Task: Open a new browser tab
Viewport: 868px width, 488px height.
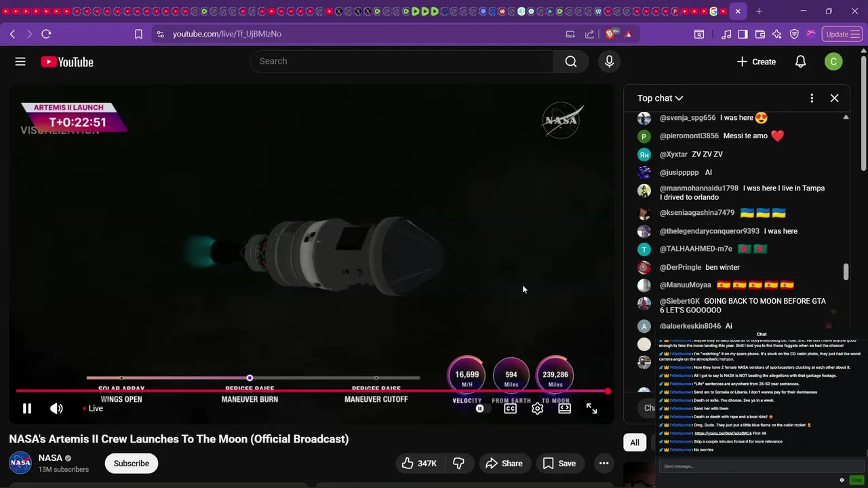Action: (759, 12)
